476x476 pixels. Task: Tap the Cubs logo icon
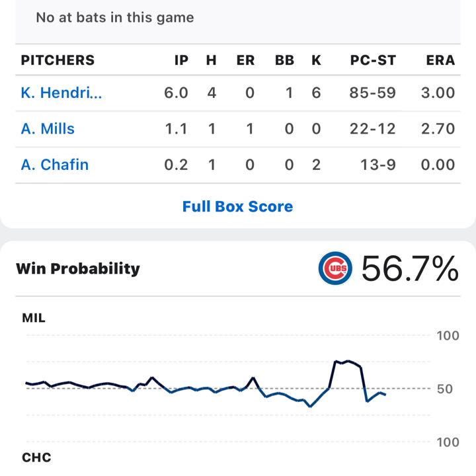[x=335, y=268]
